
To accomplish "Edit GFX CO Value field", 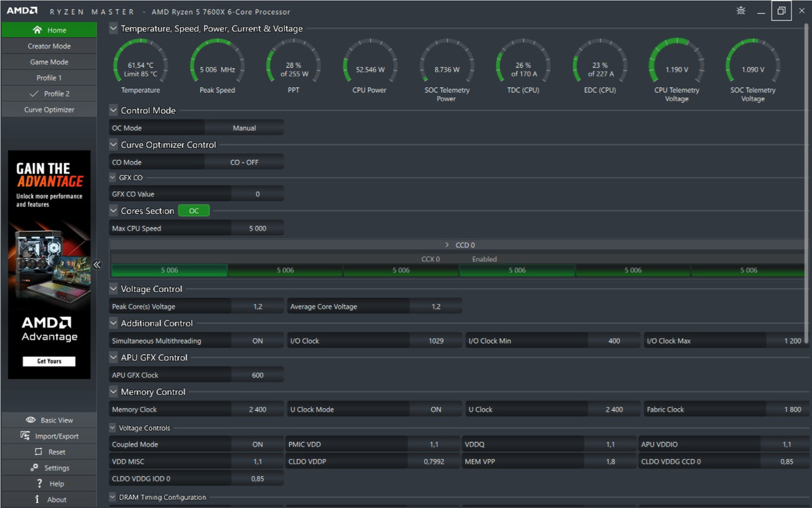I will [x=258, y=194].
